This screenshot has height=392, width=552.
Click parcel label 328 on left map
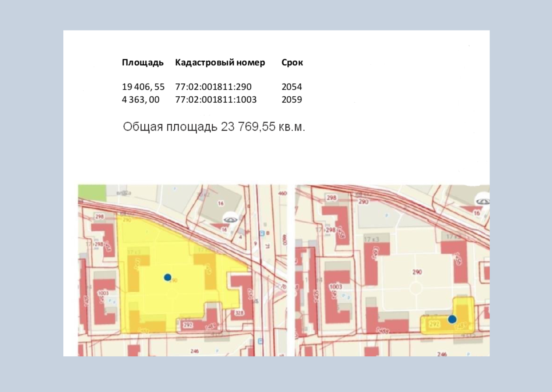coord(239,313)
